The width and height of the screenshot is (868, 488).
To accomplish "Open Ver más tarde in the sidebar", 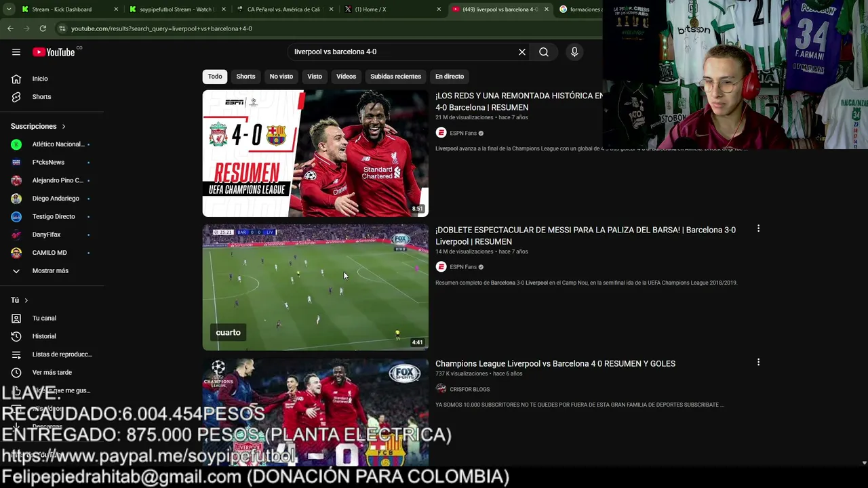I will click(x=52, y=373).
